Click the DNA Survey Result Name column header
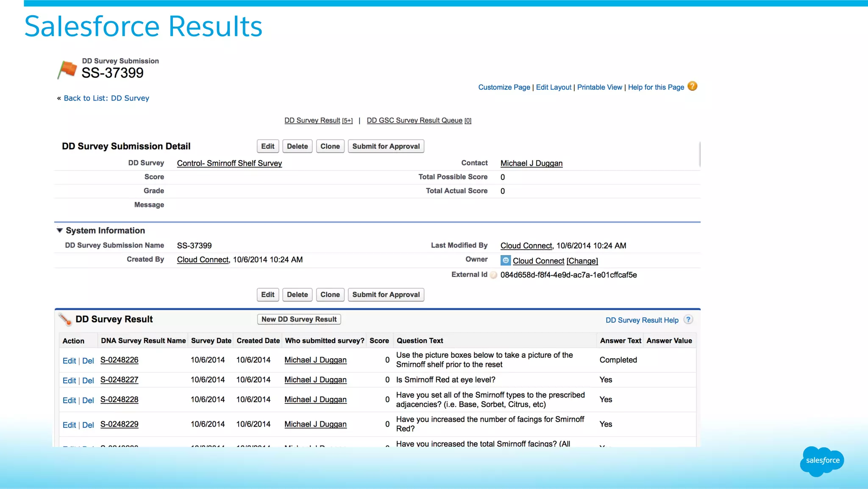The width and height of the screenshot is (868, 489). [x=143, y=341]
